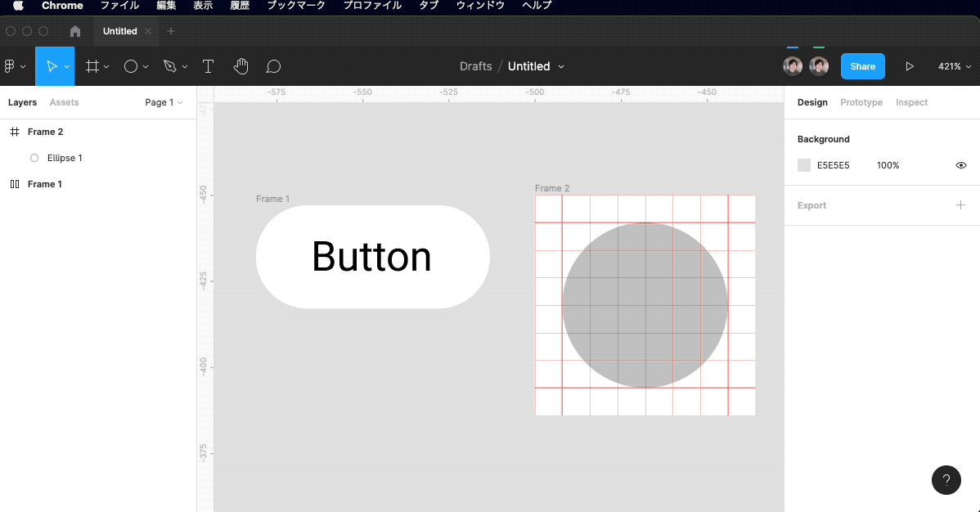980x512 pixels.
Task: Click the Ellipse 1 layer circle icon
Action: [34, 158]
